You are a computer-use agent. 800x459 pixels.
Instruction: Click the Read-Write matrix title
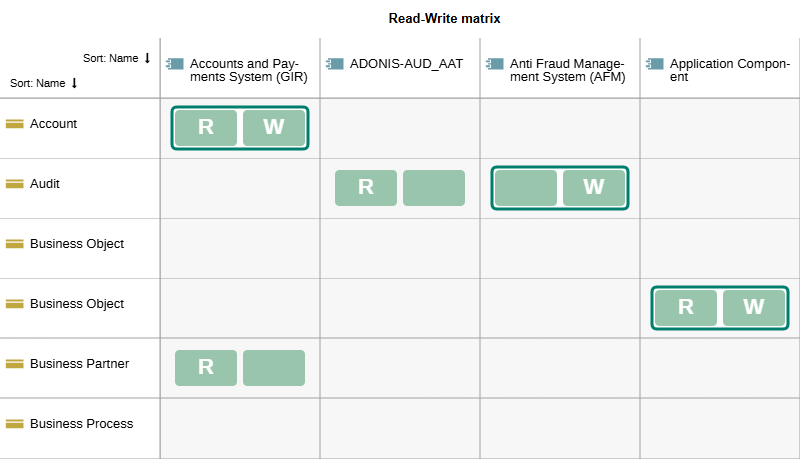point(444,18)
